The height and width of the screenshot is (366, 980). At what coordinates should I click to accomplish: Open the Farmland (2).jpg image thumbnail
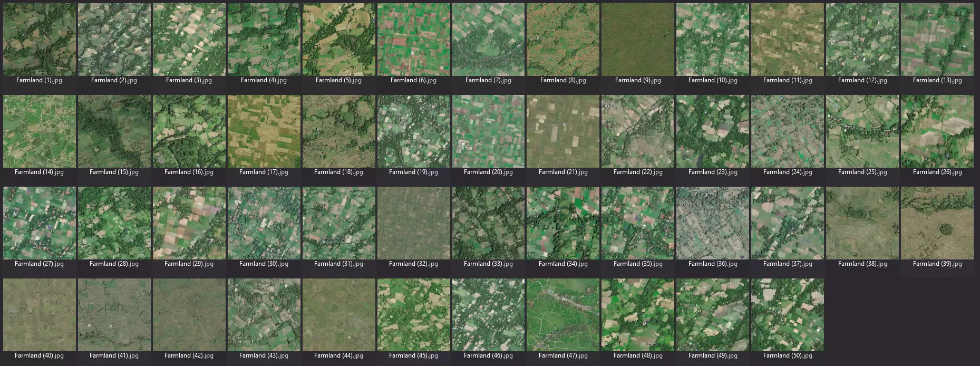(114, 40)
